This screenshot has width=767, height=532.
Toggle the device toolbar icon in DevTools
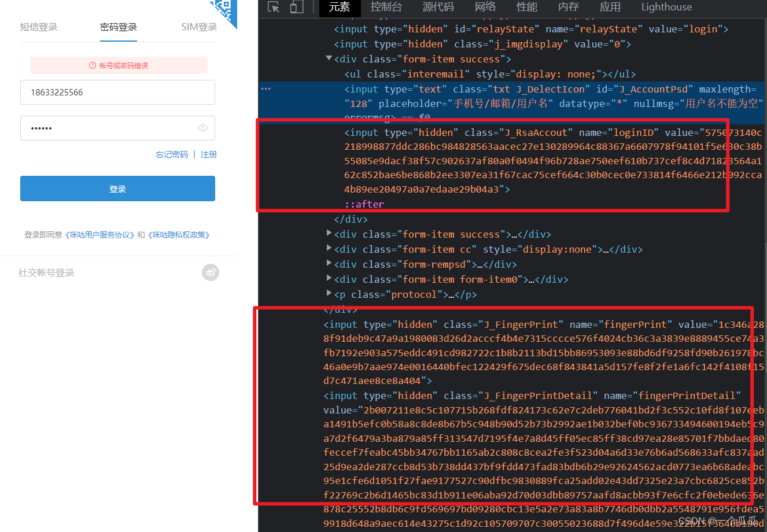pyautogui.click(x=297, y=7)
